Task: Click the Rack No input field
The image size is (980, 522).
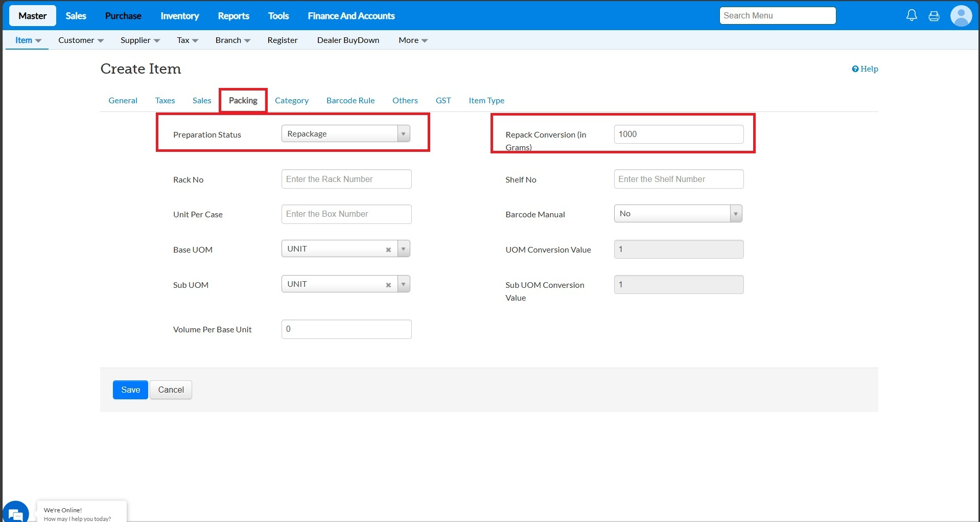Action: 346,179
